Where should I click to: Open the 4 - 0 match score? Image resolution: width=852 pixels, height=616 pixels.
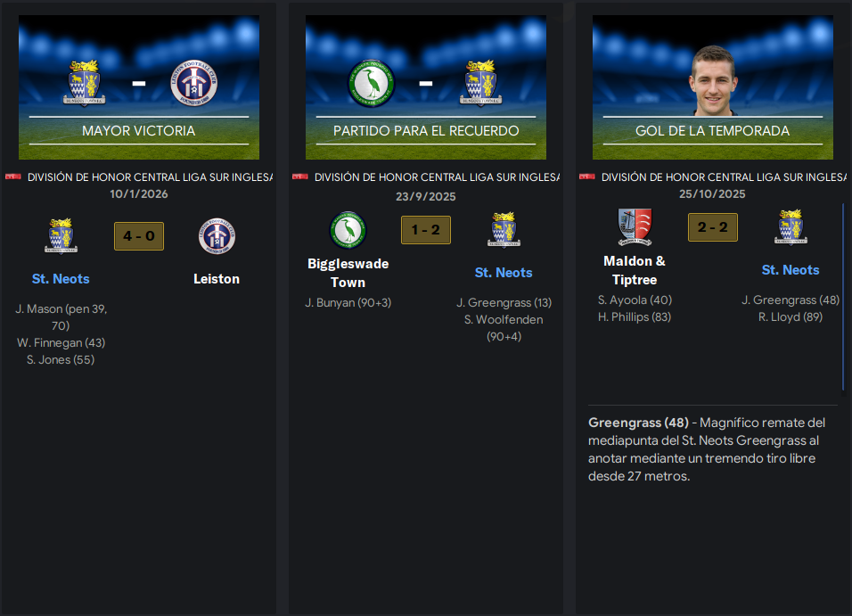click(139, 236)
